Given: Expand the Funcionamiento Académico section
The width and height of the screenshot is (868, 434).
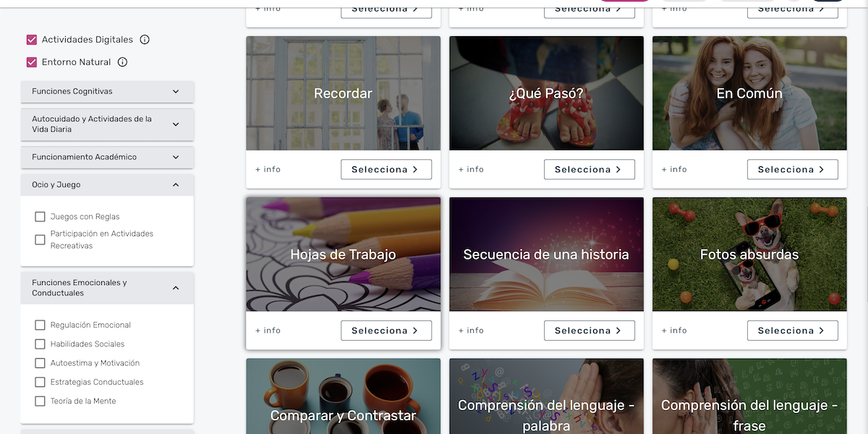Looking at the screenshot, I should pos(107,157).
